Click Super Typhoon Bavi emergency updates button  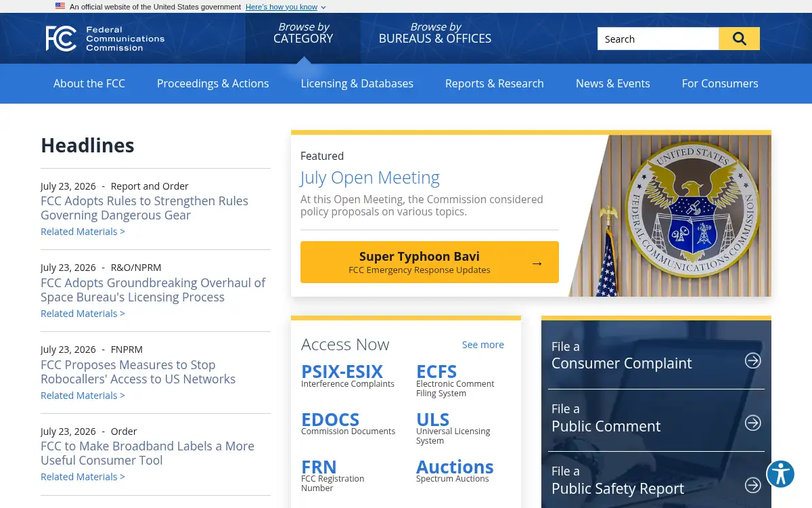pos(430,262)
